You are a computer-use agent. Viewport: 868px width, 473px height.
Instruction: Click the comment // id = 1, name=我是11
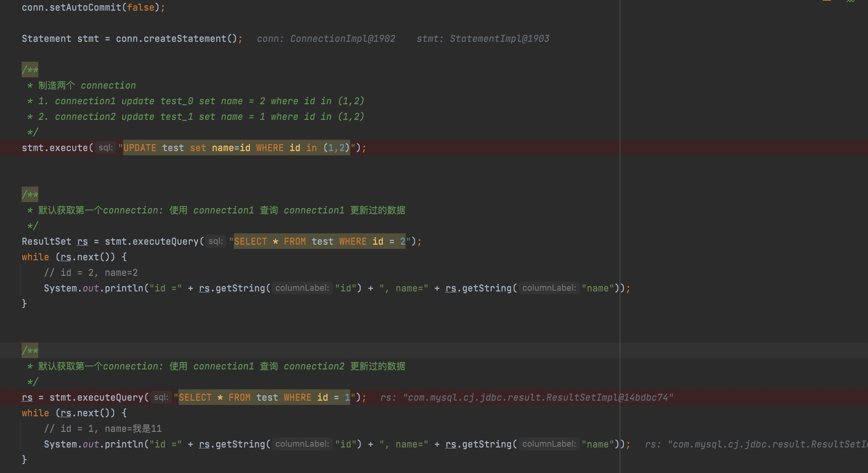pyautogui.click(x=103, y=429)
